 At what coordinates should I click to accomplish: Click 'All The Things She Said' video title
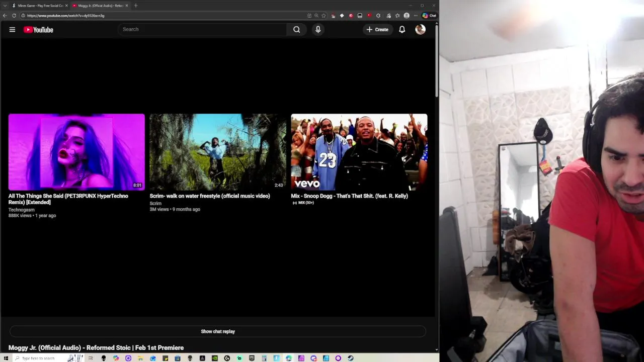(68, 199)
